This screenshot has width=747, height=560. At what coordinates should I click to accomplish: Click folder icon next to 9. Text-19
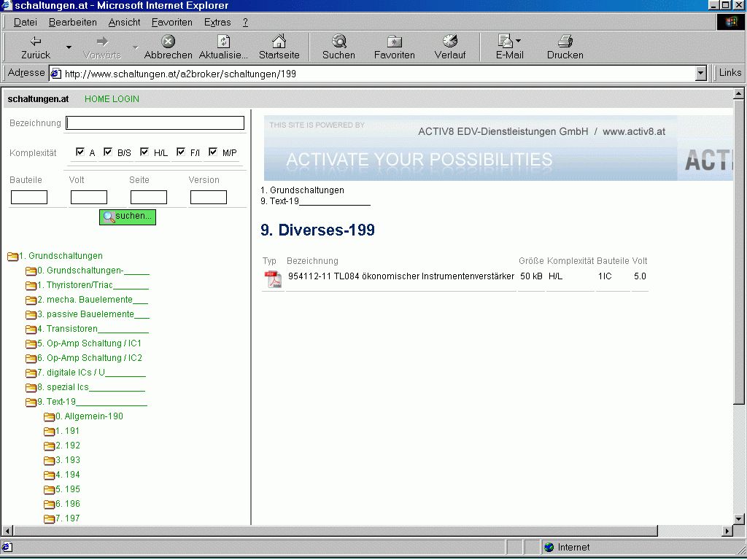(x=31, y=402)
